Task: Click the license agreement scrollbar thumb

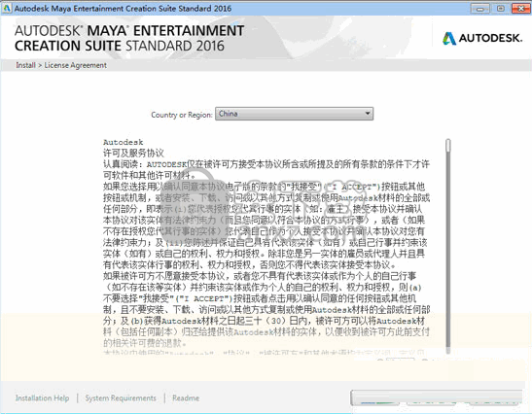Action: (448, 146)
